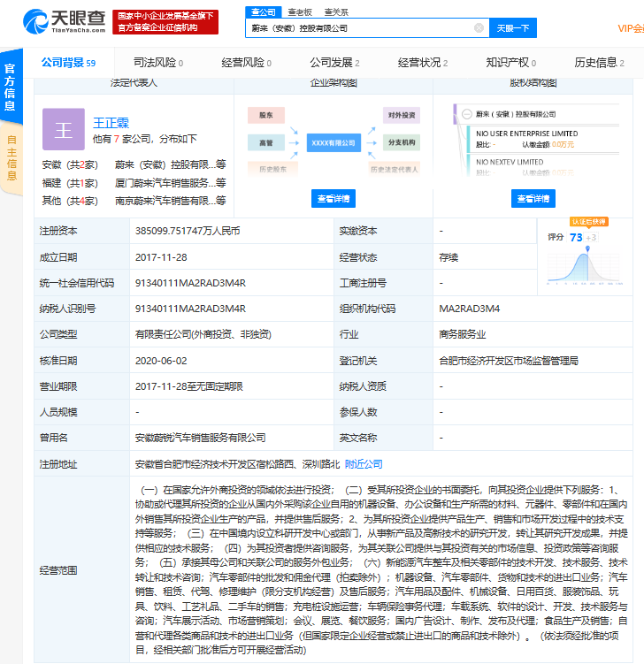The height and width of the screenshot is (664, 644).
Task: Click the XXXX有限公司 center diagram box
Action: click(x=333, y=143)
